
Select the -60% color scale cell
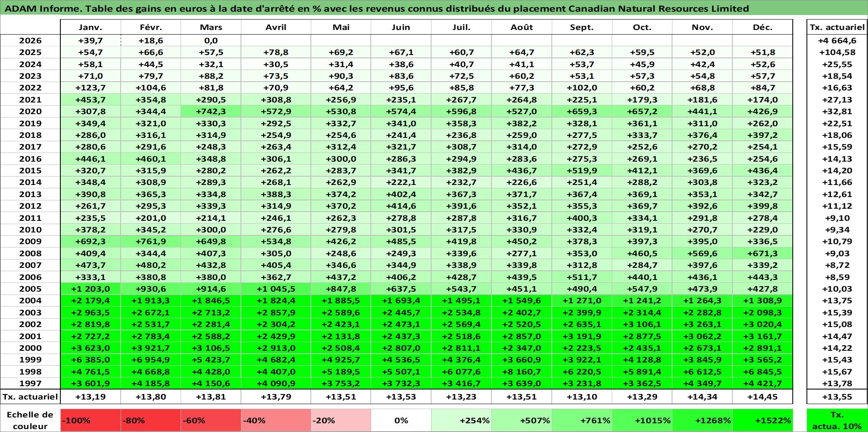tap(211, 420)
